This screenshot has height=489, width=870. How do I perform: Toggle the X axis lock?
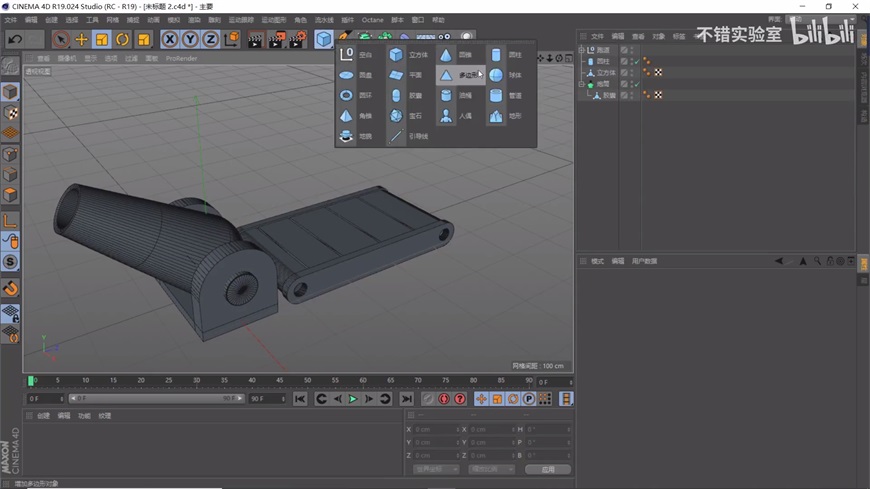(x=170, y=39)
